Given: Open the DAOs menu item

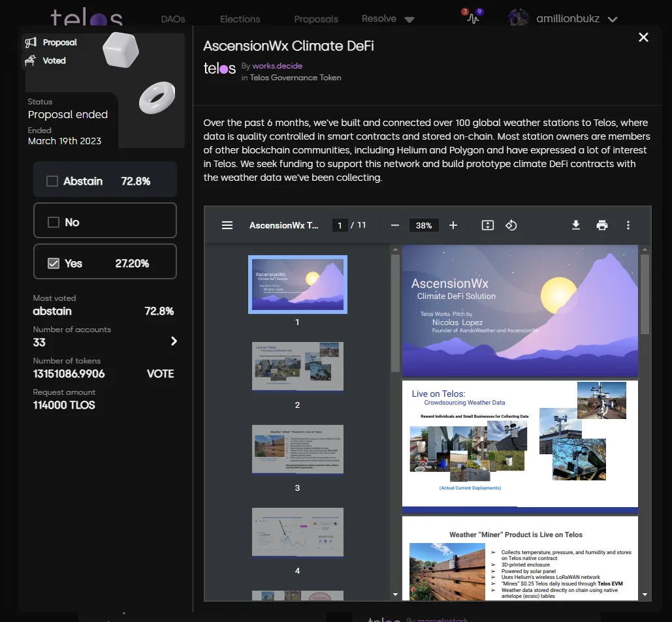Looking at the screenshot, I should 173,20.
